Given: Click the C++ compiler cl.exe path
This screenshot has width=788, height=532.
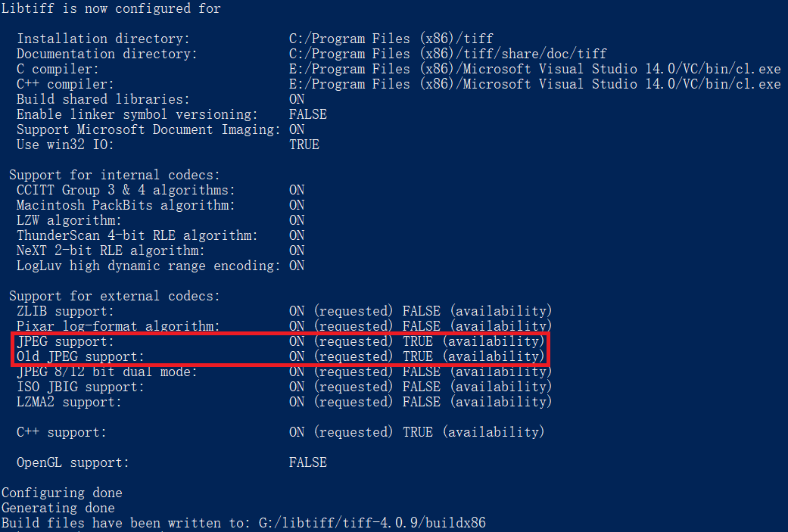Looking at the screenshot, I should tap(534, 84).
